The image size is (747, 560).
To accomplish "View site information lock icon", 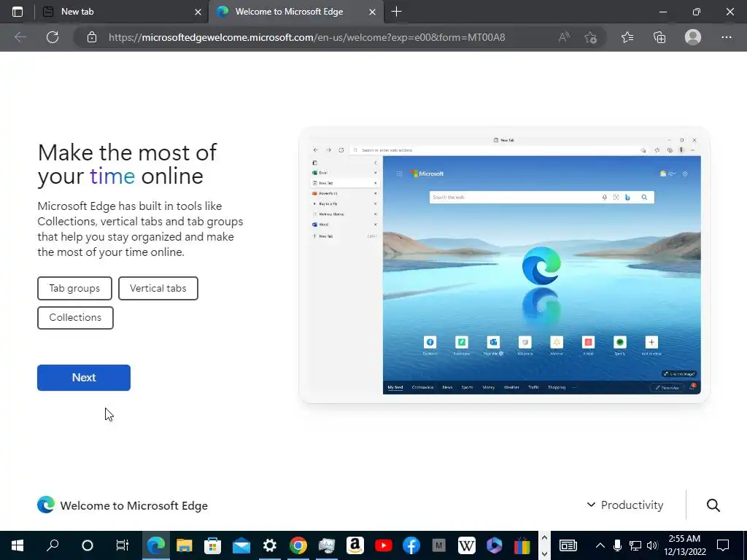I will click(92, 37).
